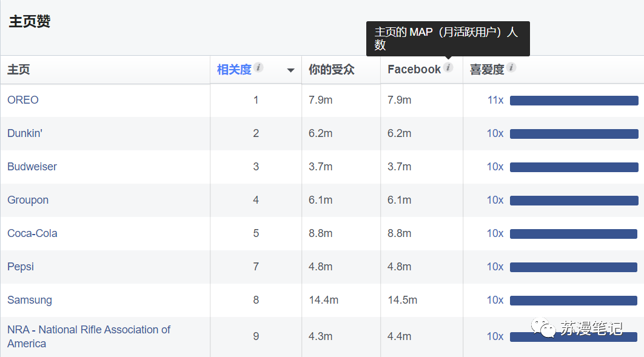Open the Dunkin' page link
Viewport: 644px width, 357px height.
click(25, 133)
